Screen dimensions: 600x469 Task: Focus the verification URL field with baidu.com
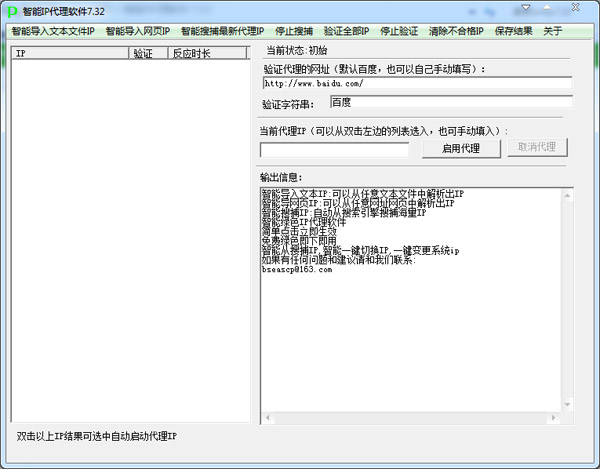point(417,83)
